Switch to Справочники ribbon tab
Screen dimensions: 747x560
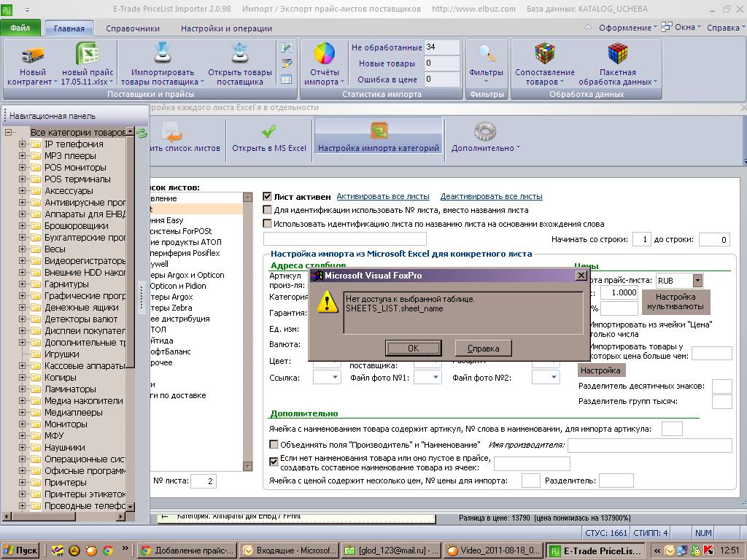point(133,28)
